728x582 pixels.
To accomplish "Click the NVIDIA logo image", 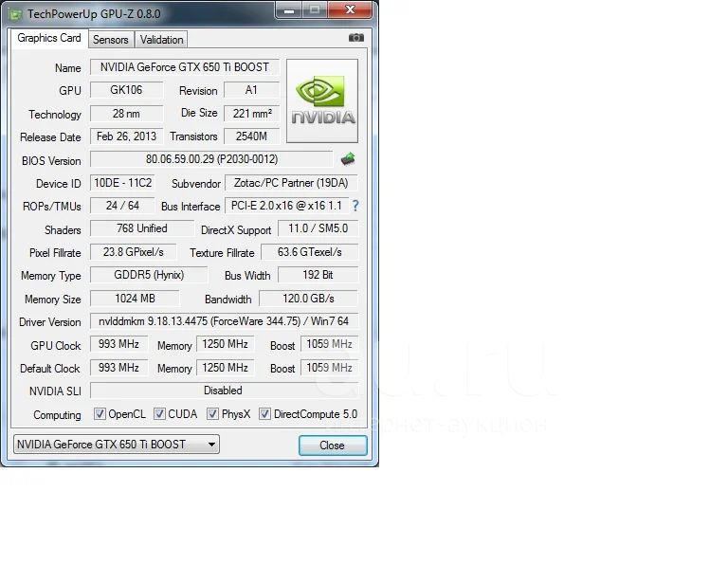I will [322, 100].
